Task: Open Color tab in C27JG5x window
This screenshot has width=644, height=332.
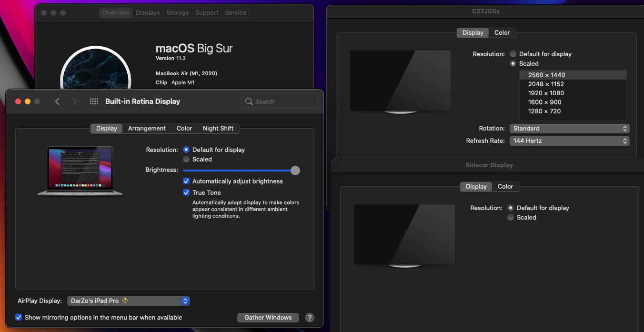Action: coord(502,33)
